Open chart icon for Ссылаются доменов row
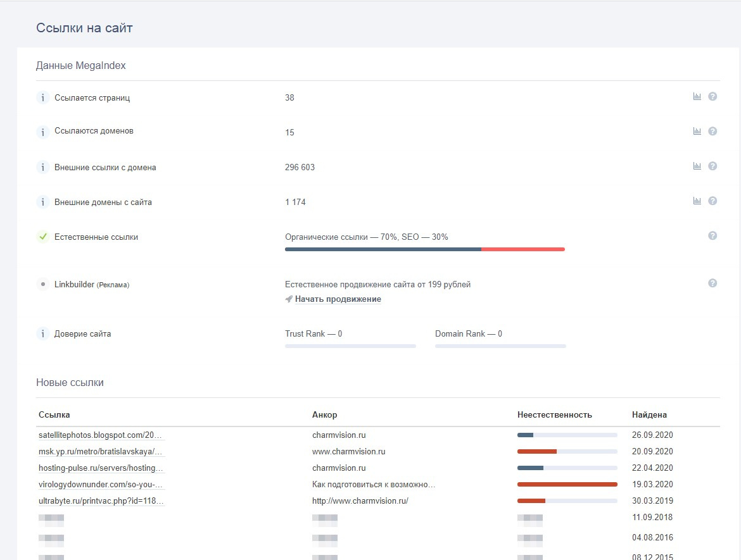Image resolution: width=741 pixels, height=560 pixels. [697, 131]
